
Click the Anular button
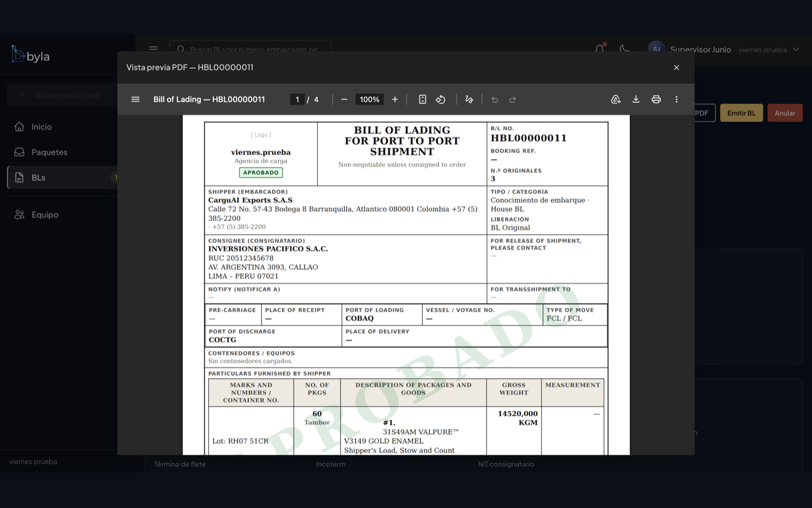[785, 113]
